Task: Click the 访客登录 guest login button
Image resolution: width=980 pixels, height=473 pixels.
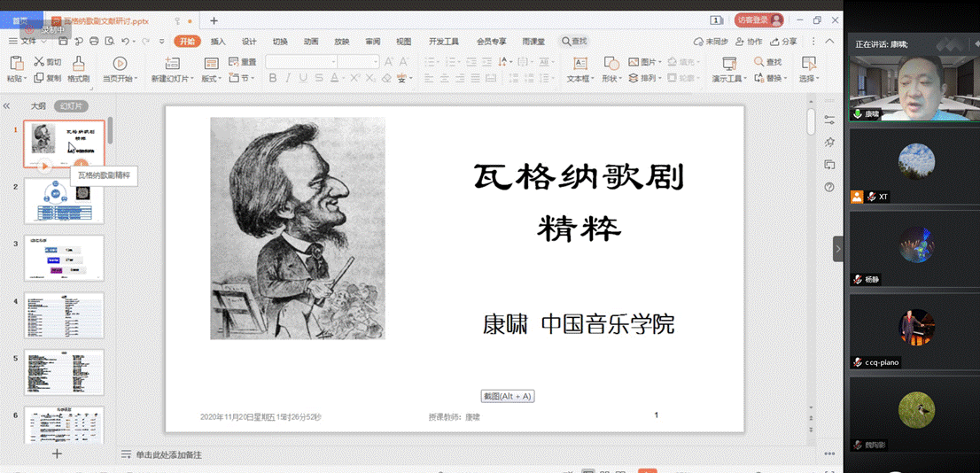Action: 758,20
